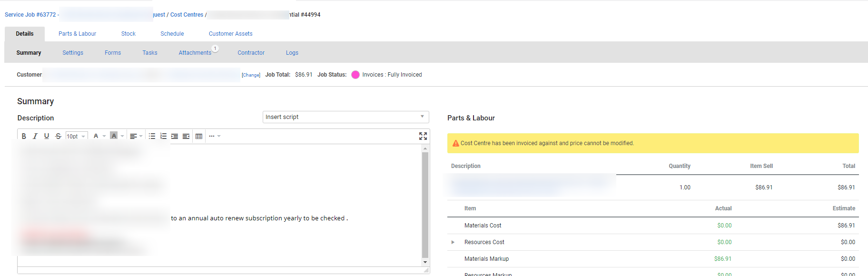Select the Settings sub-tab
868x276 pixels.
(73, 53)
